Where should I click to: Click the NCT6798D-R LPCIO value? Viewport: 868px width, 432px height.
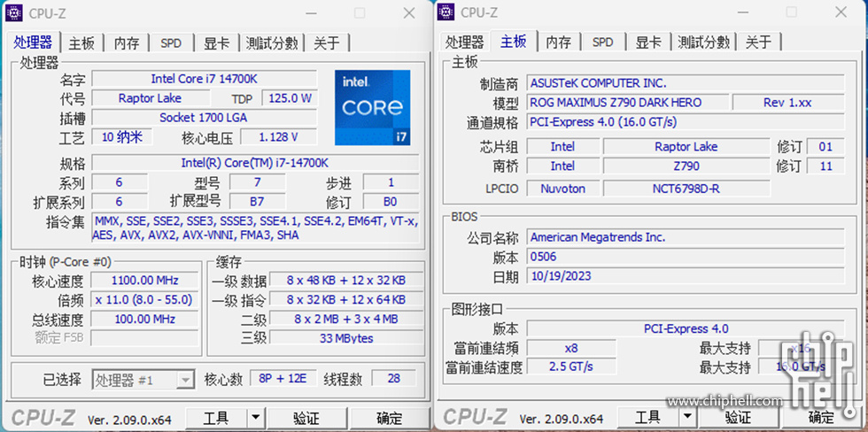coord(686,189)
